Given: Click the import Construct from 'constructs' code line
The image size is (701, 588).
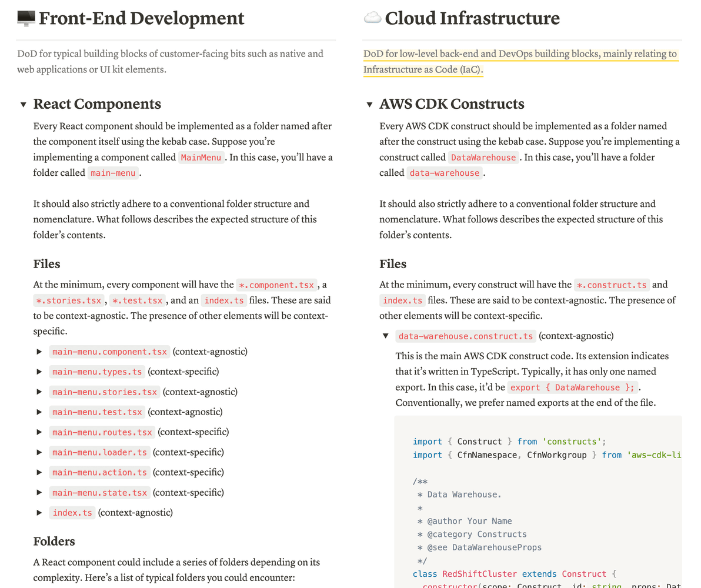Looking at the screenshot, I should (x=509, y=442).
